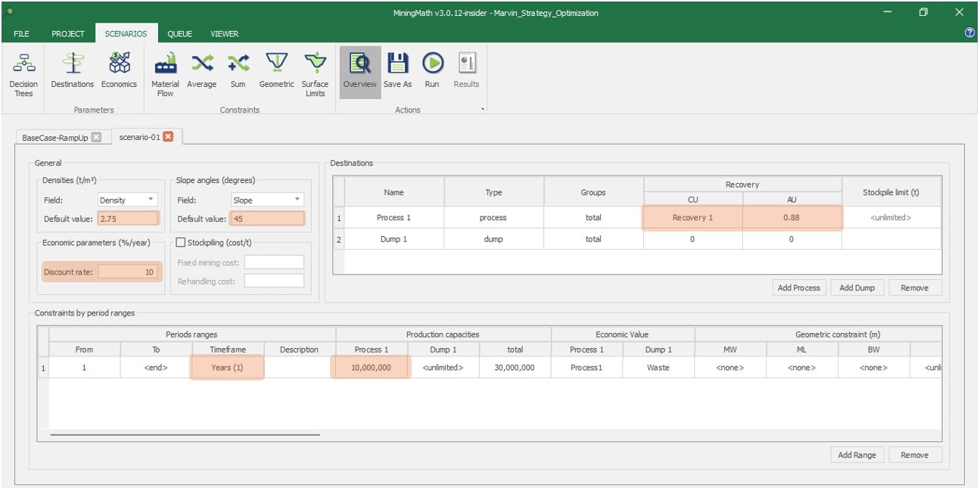Click the constraints table horizontal scrollbar
Image resolution: width=980 pixels, height=488 pixels.
[185, 434]
